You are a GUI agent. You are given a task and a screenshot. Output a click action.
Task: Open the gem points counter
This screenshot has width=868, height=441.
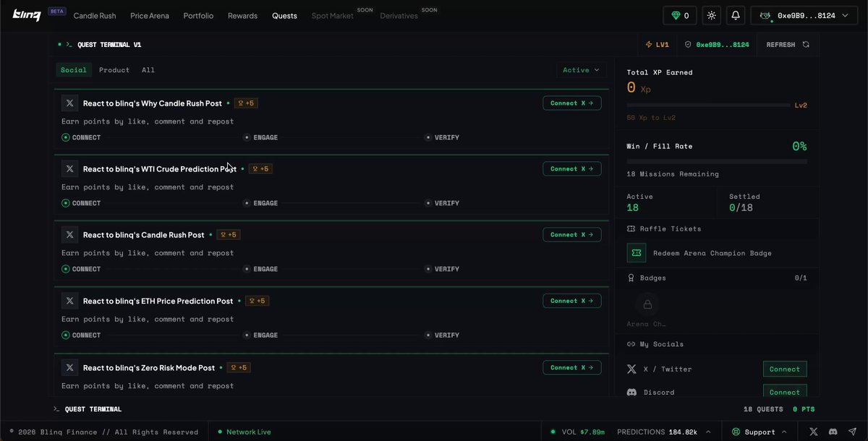(x=679, y=15)
